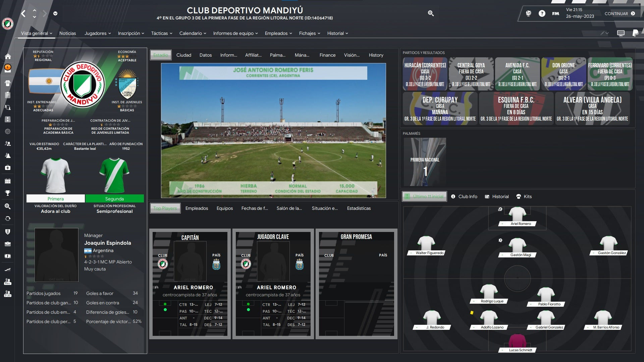
Task: Open the calendar grid icon in sidebar
Action: click(x=8, y=181)
